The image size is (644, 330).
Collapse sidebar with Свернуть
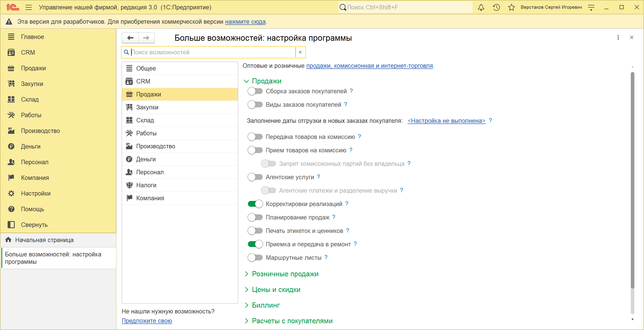(58, 225)
